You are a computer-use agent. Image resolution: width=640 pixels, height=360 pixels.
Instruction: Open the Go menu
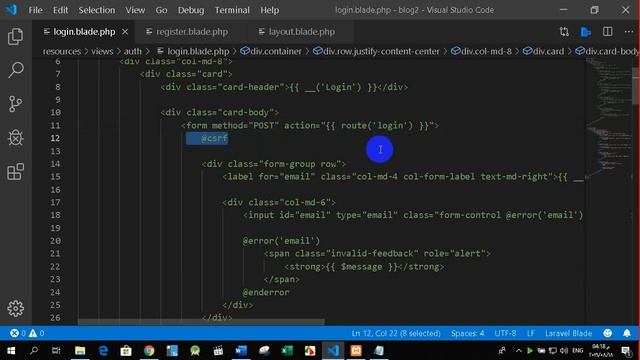pyautogui.click(x=161, y=10)
